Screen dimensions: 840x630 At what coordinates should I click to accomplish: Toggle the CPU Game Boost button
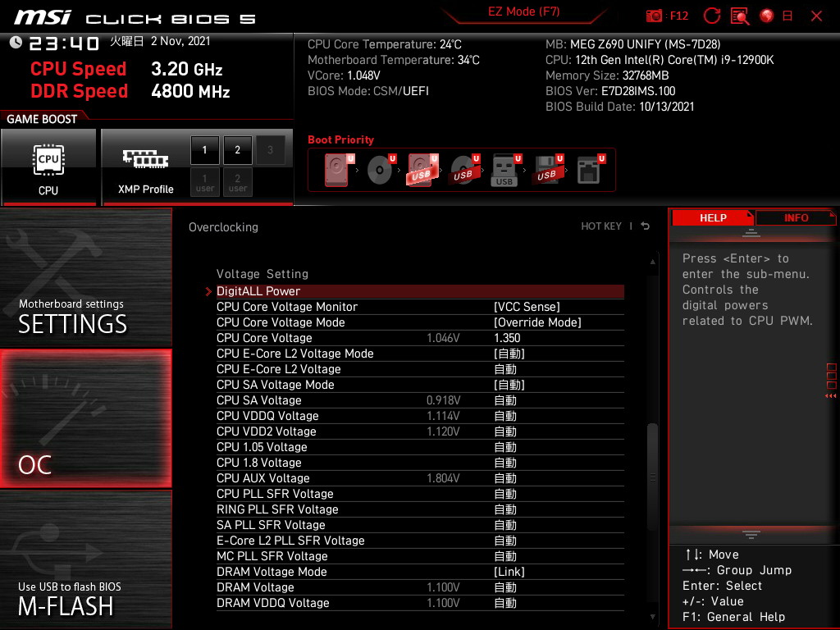click(48, 167)
